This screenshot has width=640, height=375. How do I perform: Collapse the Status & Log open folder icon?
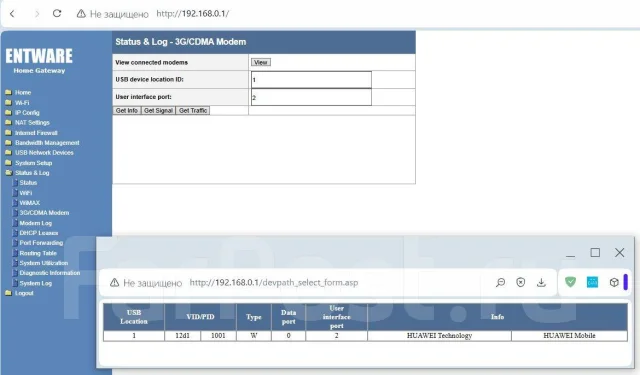tap(8, 173)
